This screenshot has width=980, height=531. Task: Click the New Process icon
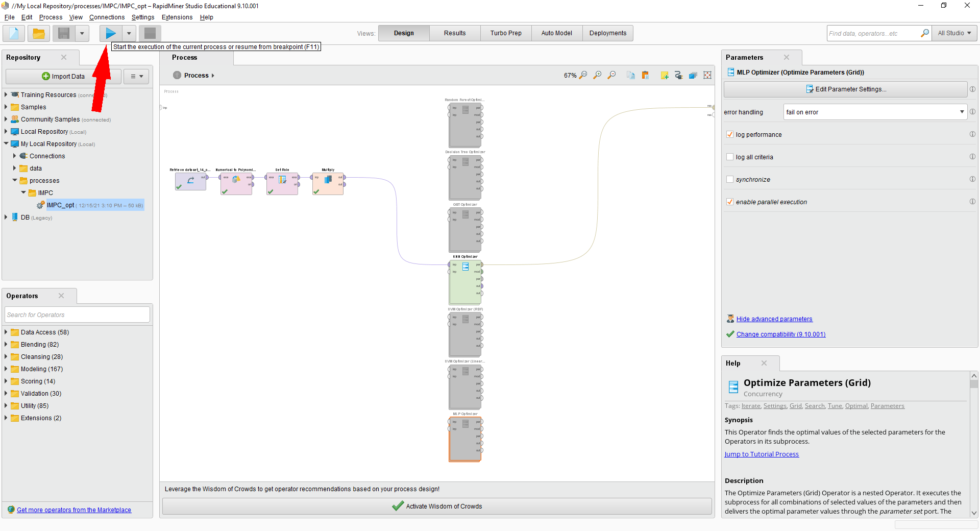click(14, 33)
